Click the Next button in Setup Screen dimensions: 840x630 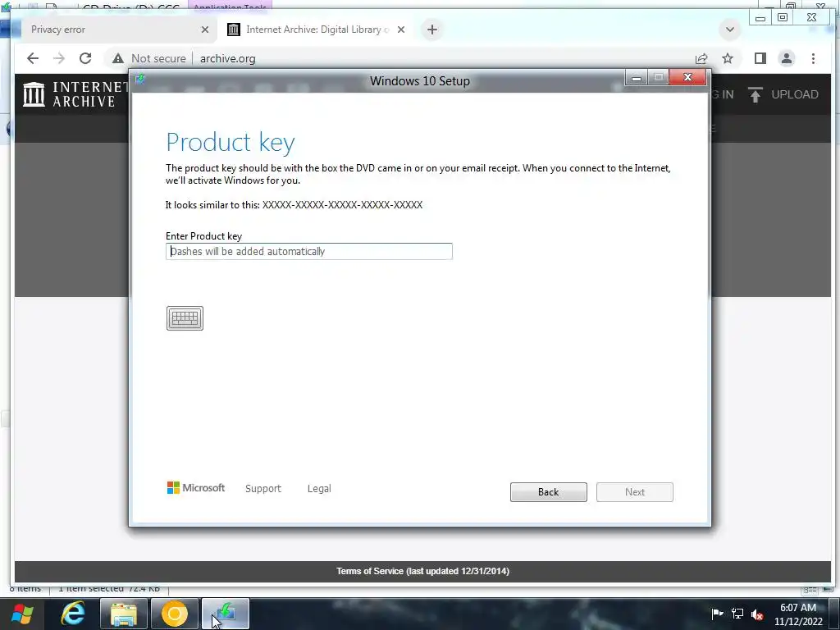click(635, 492)
